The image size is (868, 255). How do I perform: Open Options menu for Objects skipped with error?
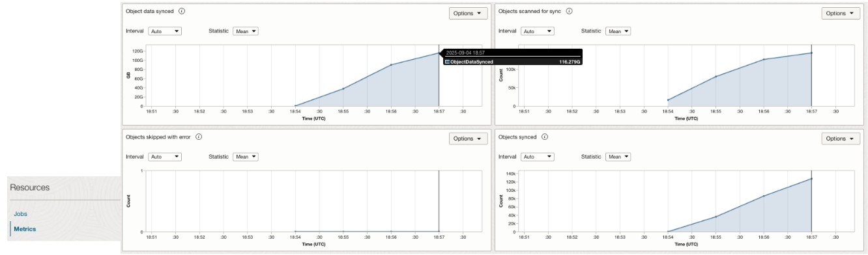[x=468, y=139]
